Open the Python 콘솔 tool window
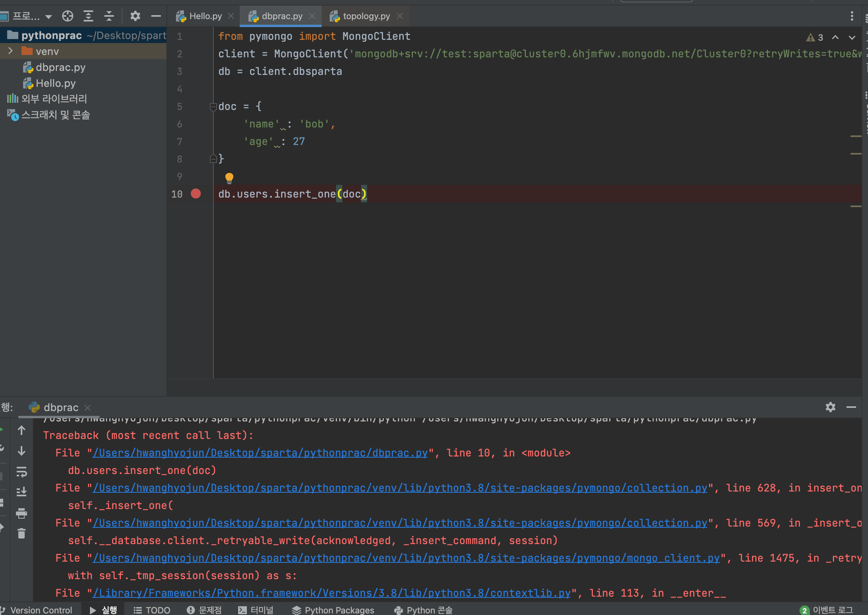This screenshot has width=868, height=615. point(423,610)
